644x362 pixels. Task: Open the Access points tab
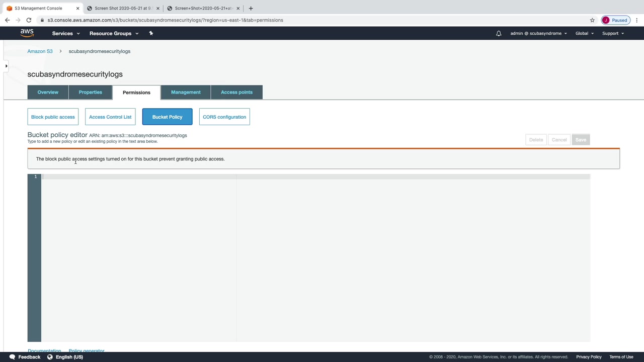click(x=236, y=92)
